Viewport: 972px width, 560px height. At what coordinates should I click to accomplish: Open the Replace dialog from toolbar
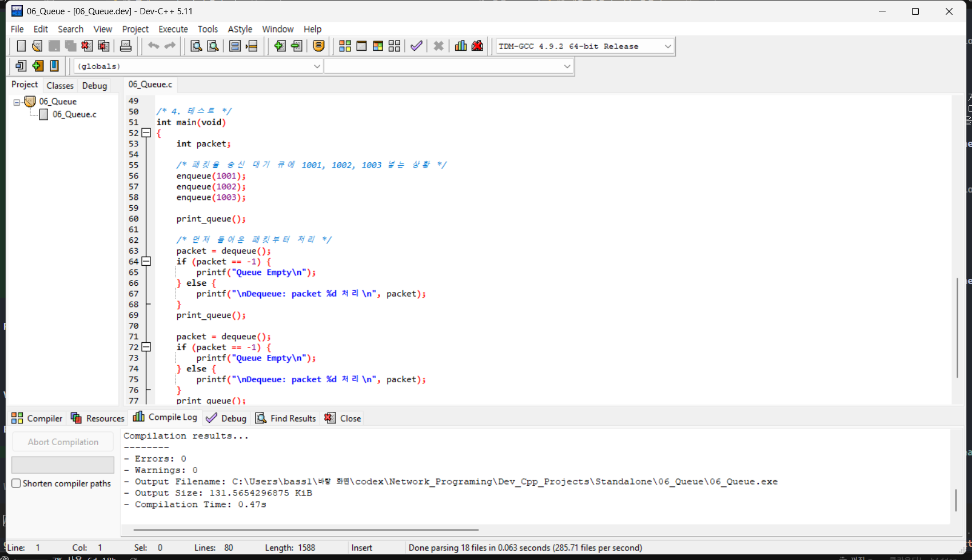click(213, 46)
